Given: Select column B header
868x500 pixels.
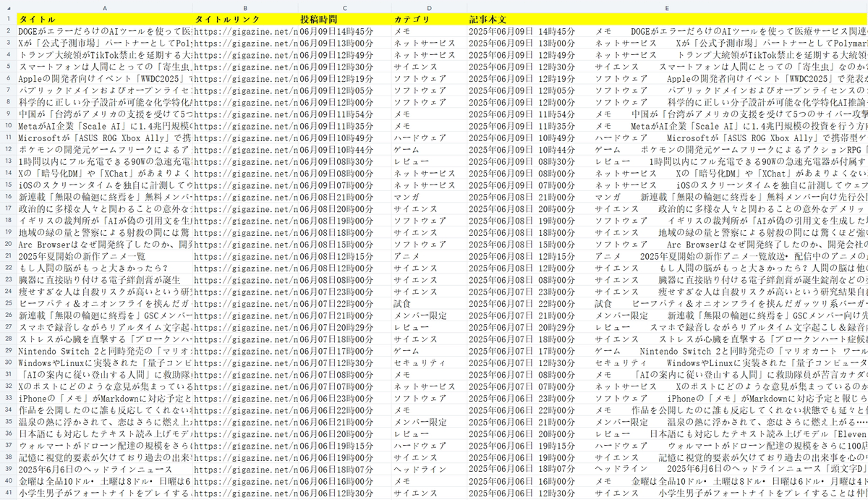Looking at the screenshot, I should point(245,7).
